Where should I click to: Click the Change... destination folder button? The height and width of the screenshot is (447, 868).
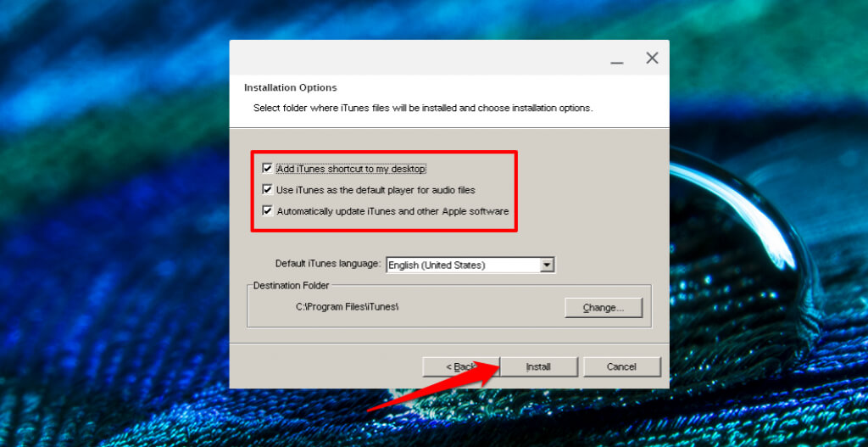click(x=604, y=307)
